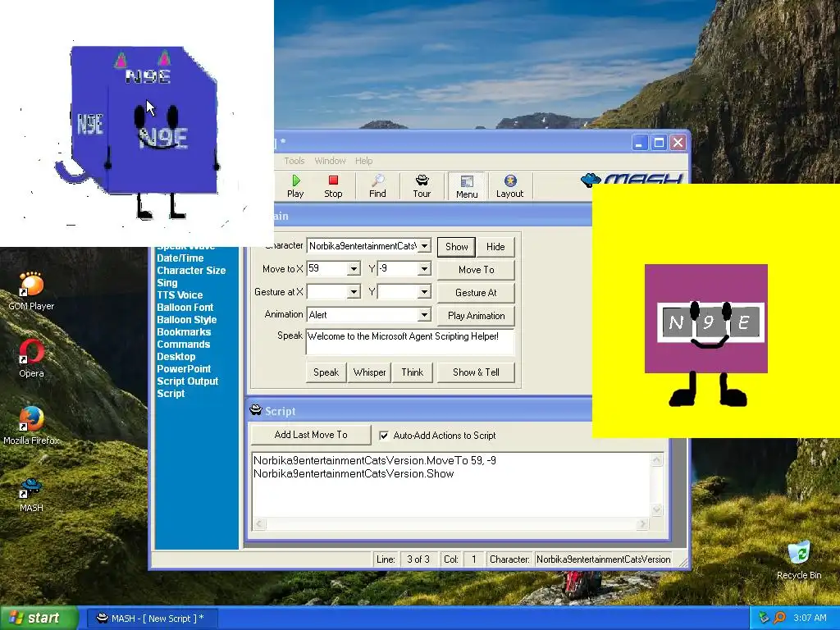Select Script in the sidebar list
This screenshot has height=630, width=840.
tap(171, 393)
